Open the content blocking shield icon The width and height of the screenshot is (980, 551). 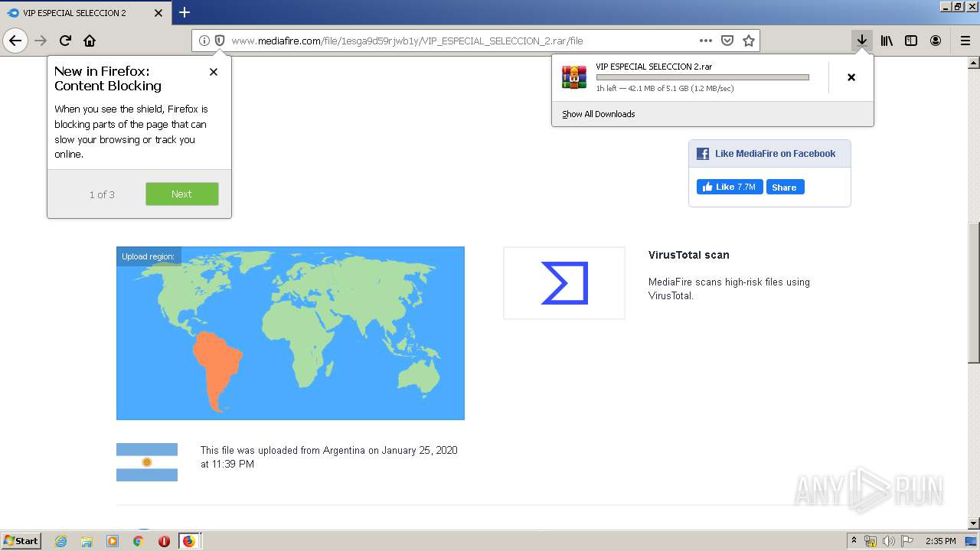coord(220,41)
